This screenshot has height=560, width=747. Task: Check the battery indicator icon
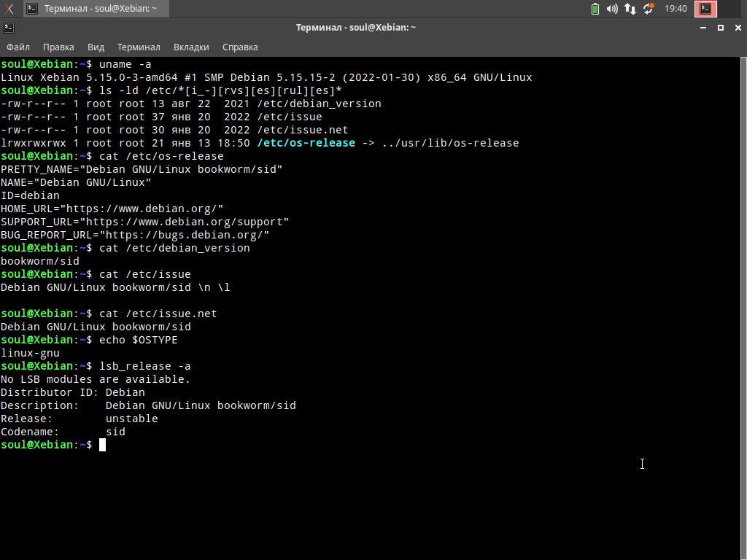[x=595, y=9]
